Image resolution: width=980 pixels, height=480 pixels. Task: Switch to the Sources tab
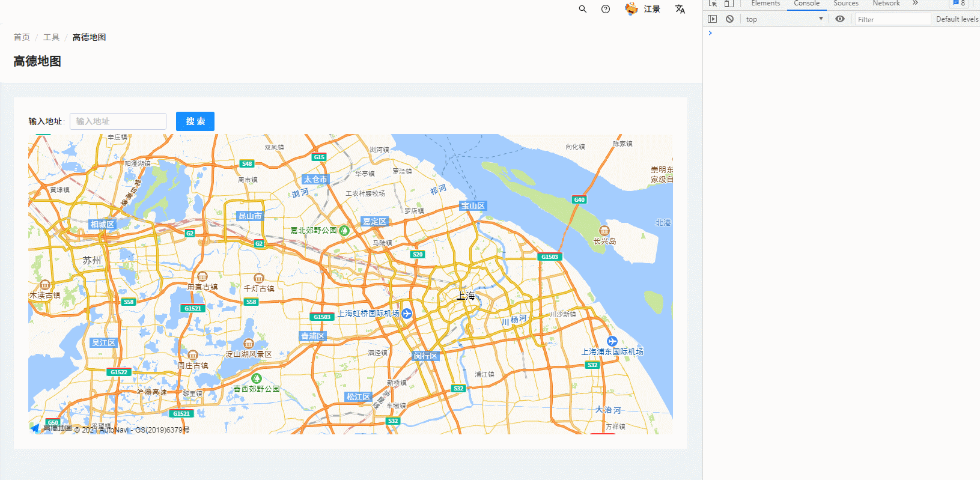(x=846, y=4)
